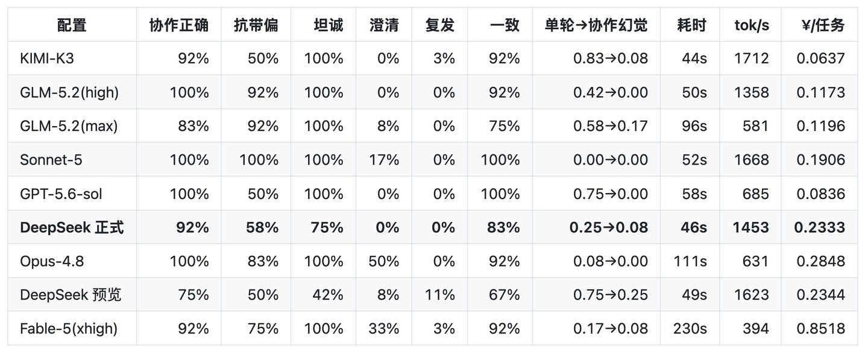Click the GLM-5.2(high) configuration name
Viewport: 868px width, 354px height.
(69, 92)
